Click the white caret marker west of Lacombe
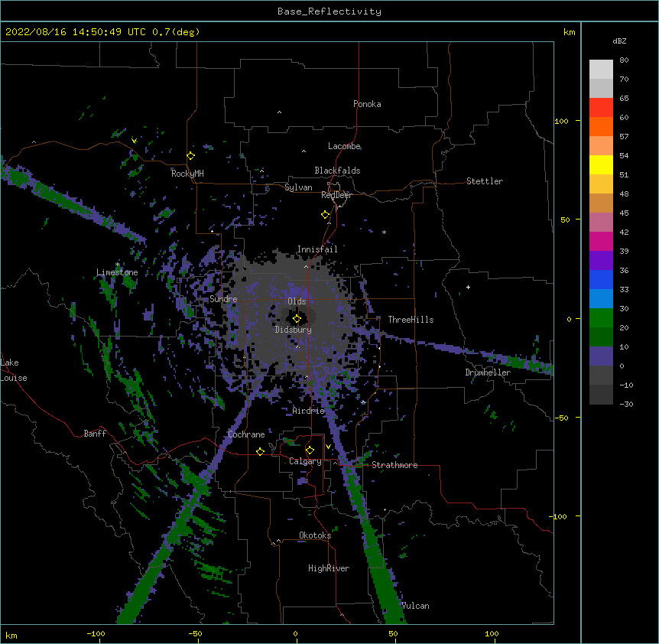The image size is (659, 644). pyautogui.click(x=304, y=151)
